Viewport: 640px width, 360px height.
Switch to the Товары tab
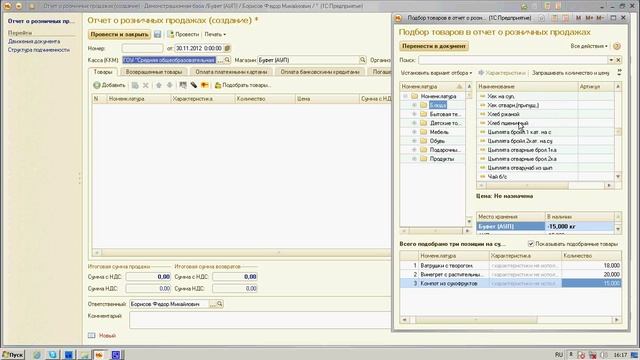(103, 72)
